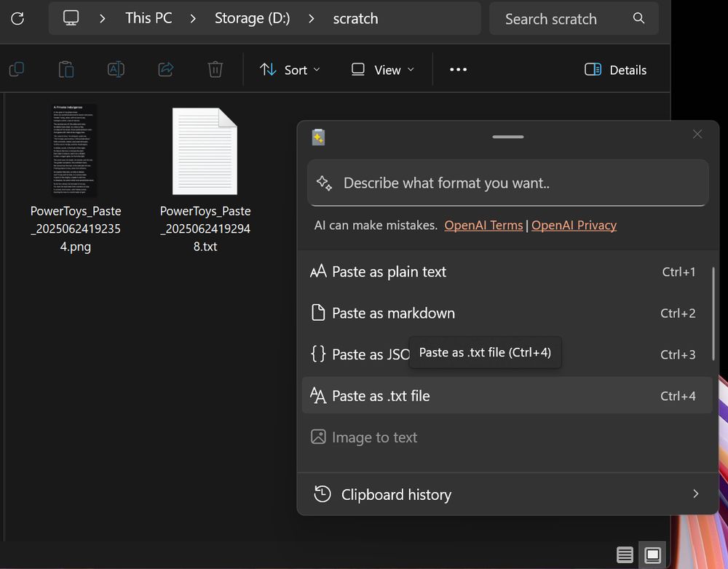Click the .txt file paste icon
Screen dimensions: 728x569
(x=318, y=396)
